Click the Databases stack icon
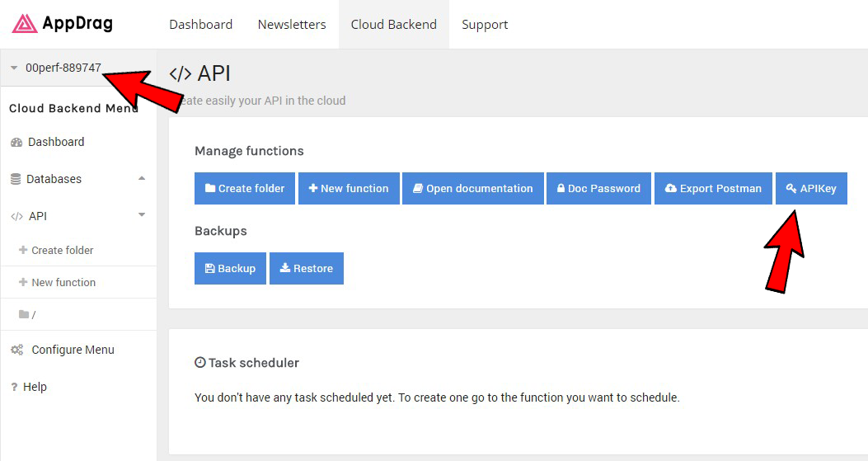This screenshot has height=461, width=868. pyautogui.click(x=16, y=179)
